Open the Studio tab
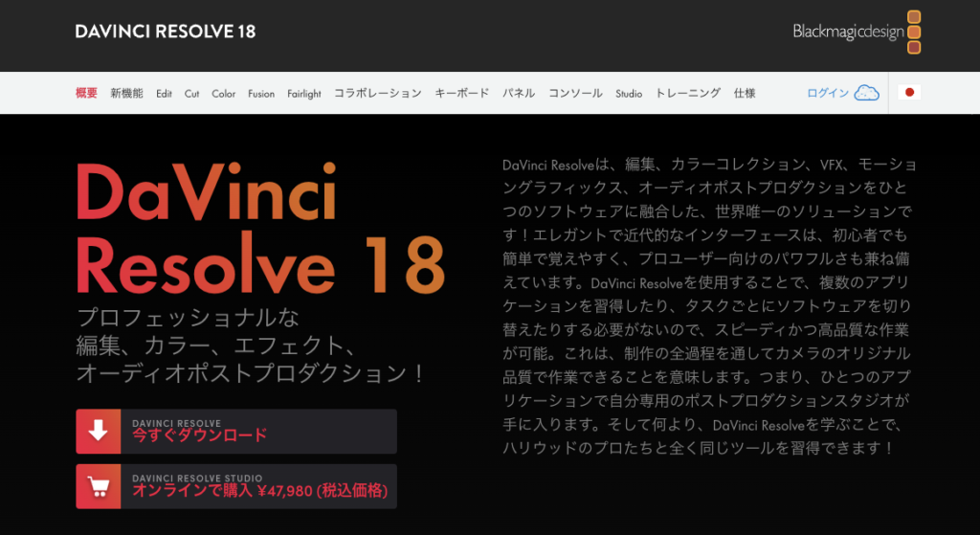The image size is (980, 535). point(629,94)
